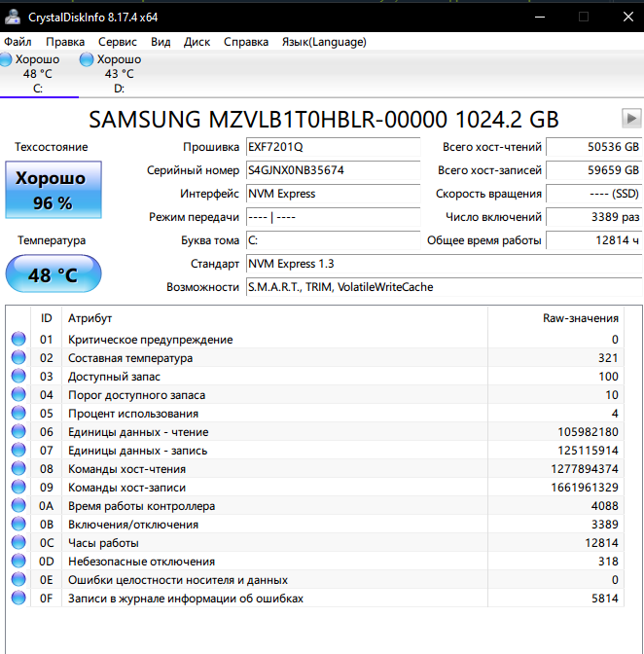
Task: Click attribute name Небезопасные отключения
Action: tap(141, 562)
